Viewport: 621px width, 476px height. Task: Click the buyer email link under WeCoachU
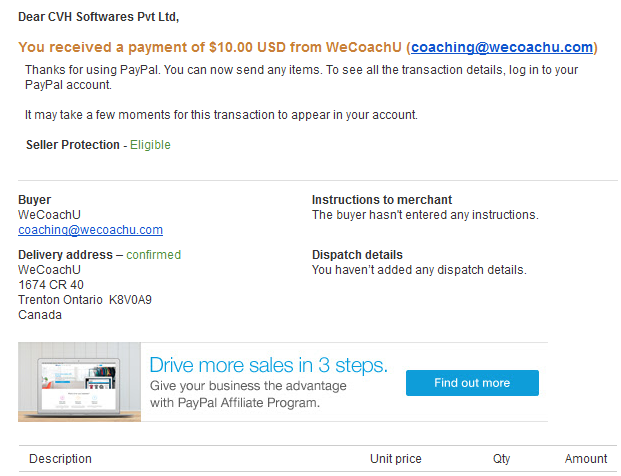pos(90,230)
